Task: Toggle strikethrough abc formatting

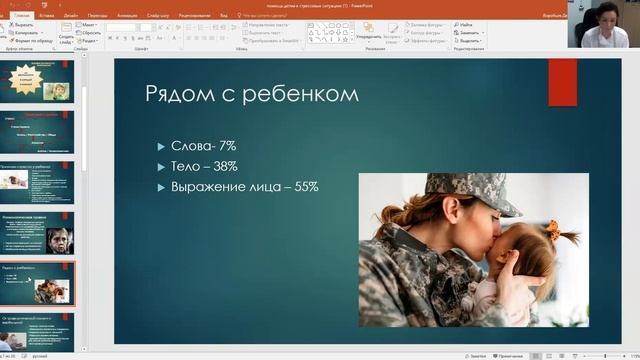Action: pyautogui.click(x=140, y=38)
